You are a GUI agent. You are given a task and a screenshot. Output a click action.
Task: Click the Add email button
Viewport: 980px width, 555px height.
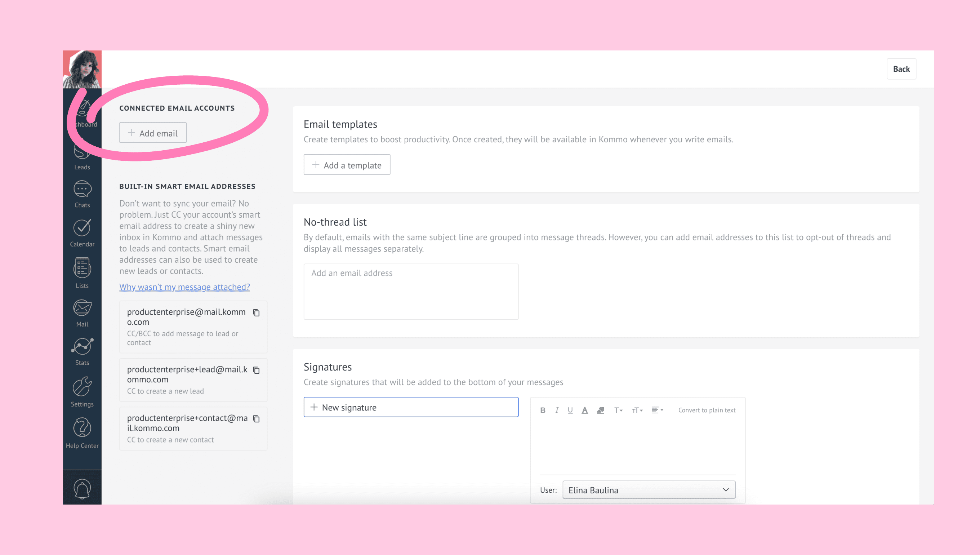pos(153,133)
